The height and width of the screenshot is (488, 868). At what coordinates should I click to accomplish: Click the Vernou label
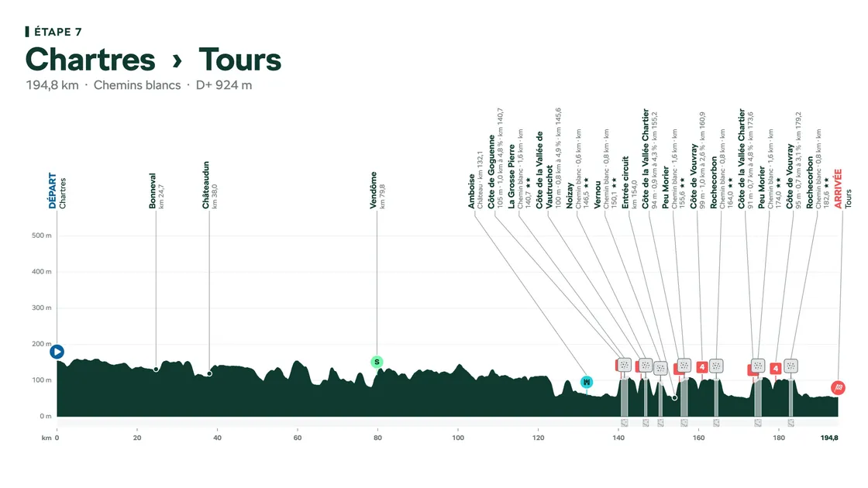605,169
